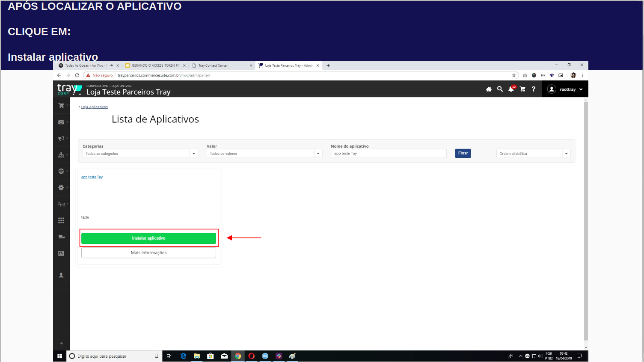Open the megaphone marketing sidebar icon
Screen dimensions: 644x362
(61, 138)
